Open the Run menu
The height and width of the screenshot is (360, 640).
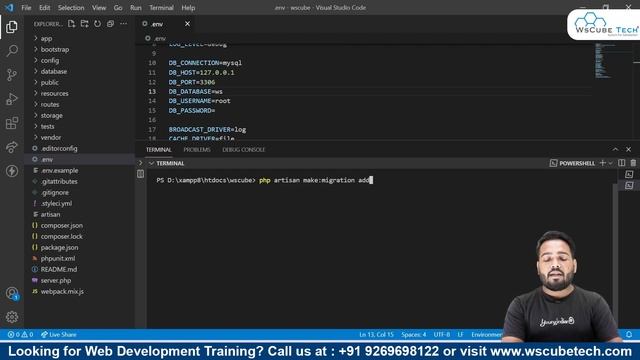click(x=136, y=8)
